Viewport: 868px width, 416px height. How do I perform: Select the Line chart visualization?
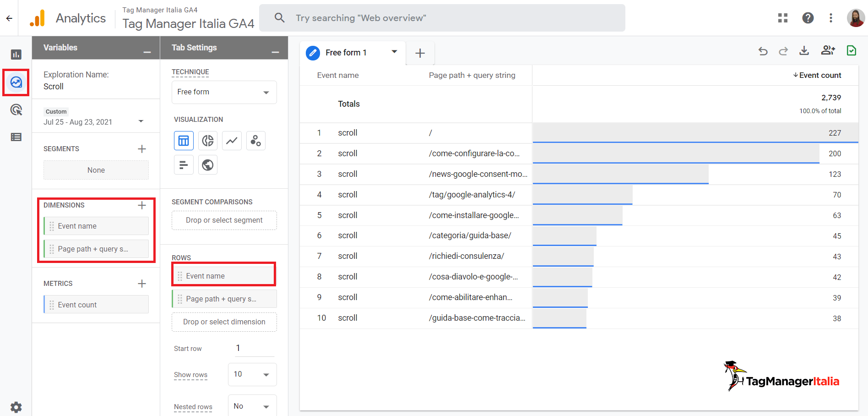point(232,141)
